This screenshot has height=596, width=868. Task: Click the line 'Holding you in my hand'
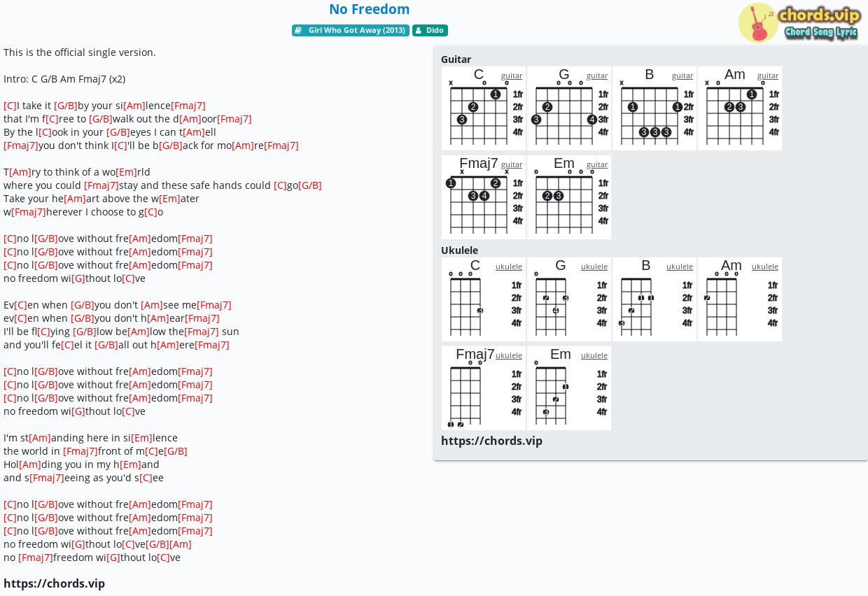tap(81, 464)
